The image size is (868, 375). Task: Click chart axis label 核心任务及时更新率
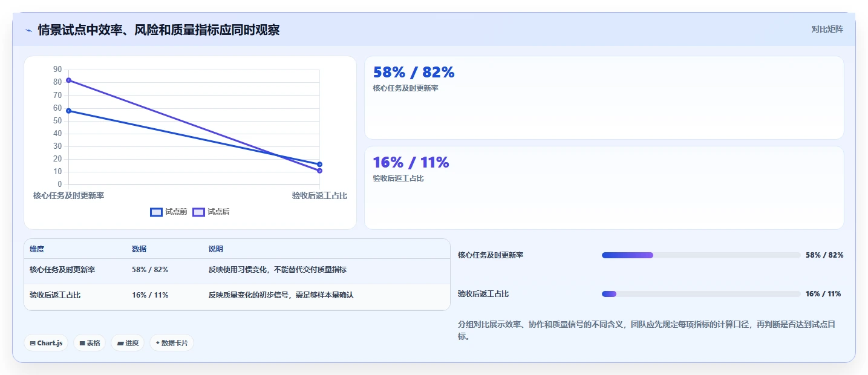pos(68,196)
